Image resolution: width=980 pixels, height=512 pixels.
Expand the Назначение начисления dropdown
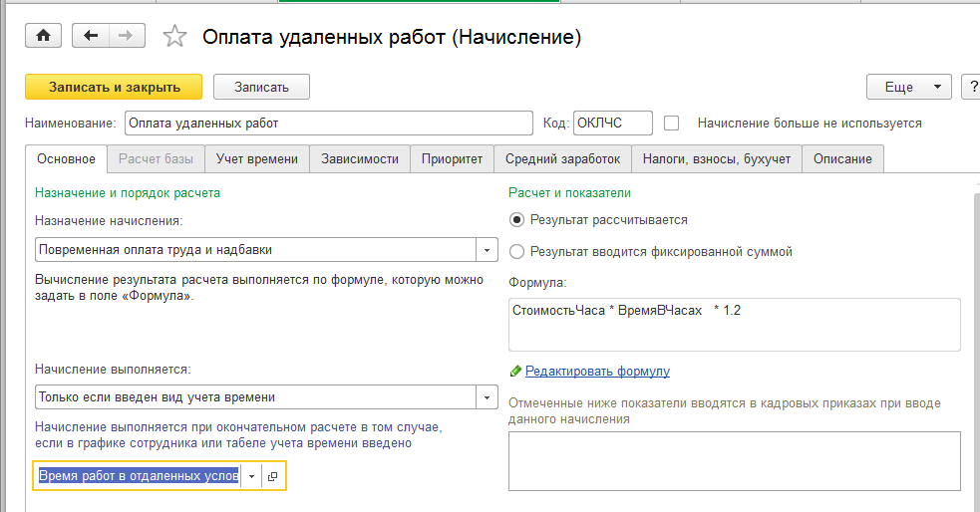point(487,250)
